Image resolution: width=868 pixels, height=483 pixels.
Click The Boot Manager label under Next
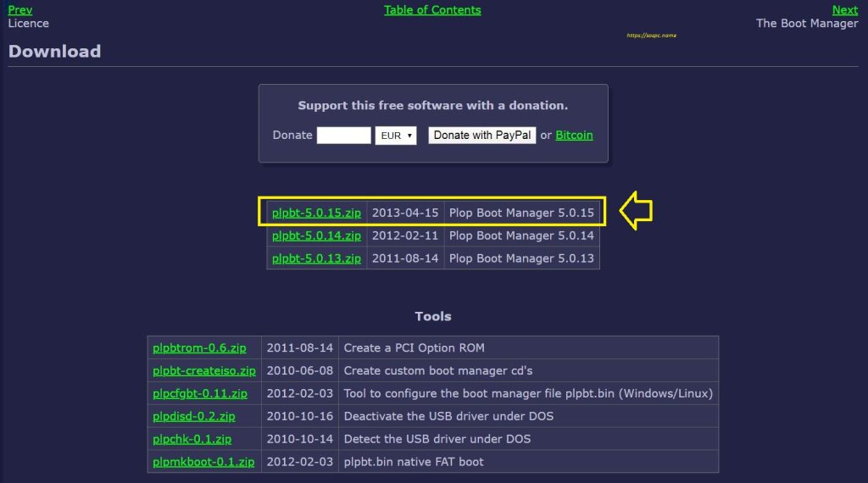pyautogui.click(x=807, y=23)
